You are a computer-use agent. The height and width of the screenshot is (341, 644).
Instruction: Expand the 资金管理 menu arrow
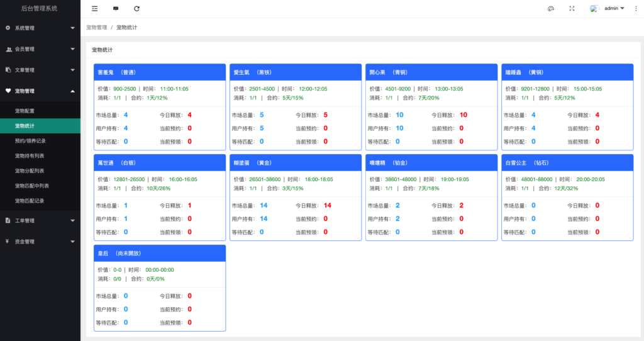(73, 242)
